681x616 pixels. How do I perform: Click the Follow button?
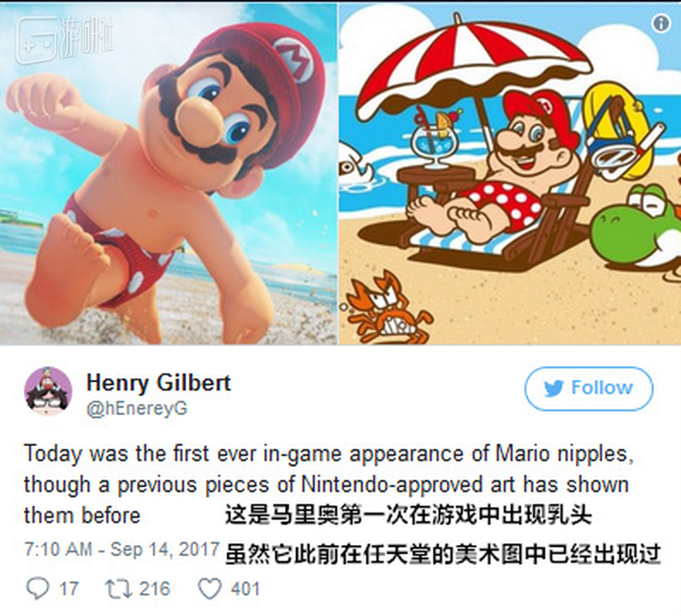pos(588,389)
